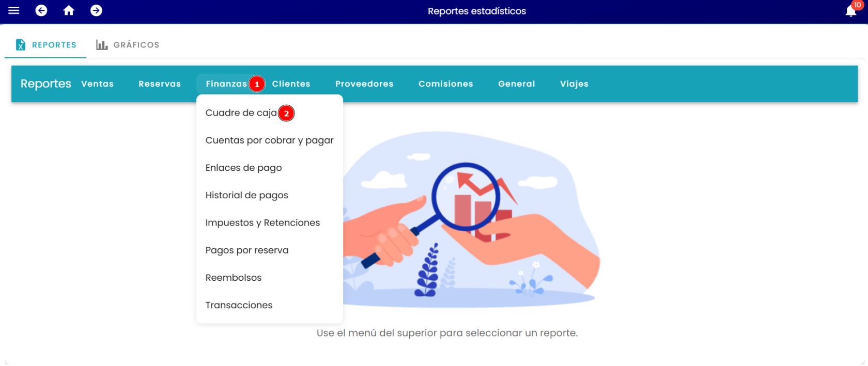Switch to the GRÁFICOS tab
This screenshot has height=366, width=868.
(x=128, y=45)
